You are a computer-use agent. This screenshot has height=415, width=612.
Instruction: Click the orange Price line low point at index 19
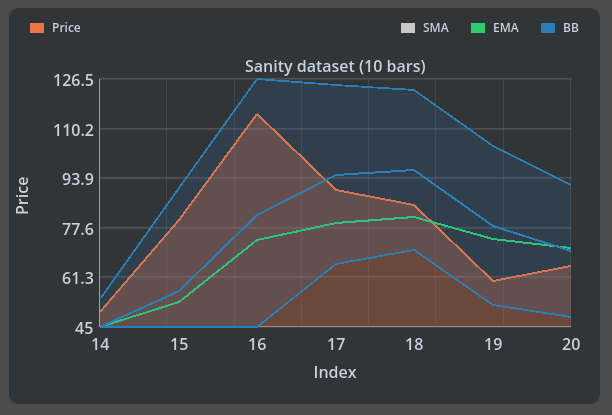click(492, 281)
